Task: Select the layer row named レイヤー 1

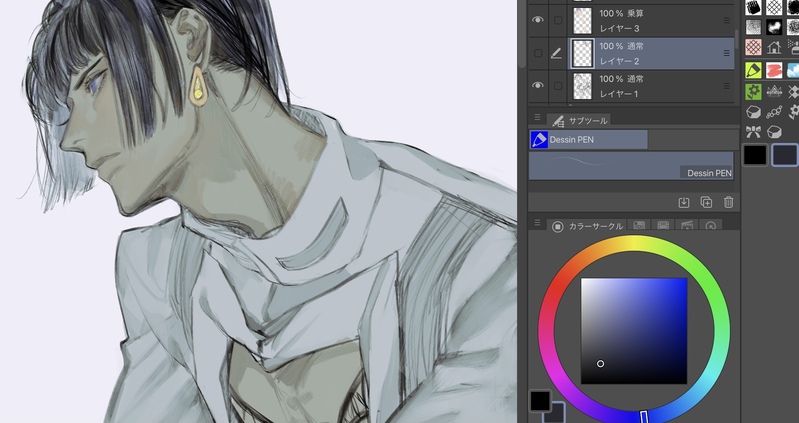Action: (632, 86)
